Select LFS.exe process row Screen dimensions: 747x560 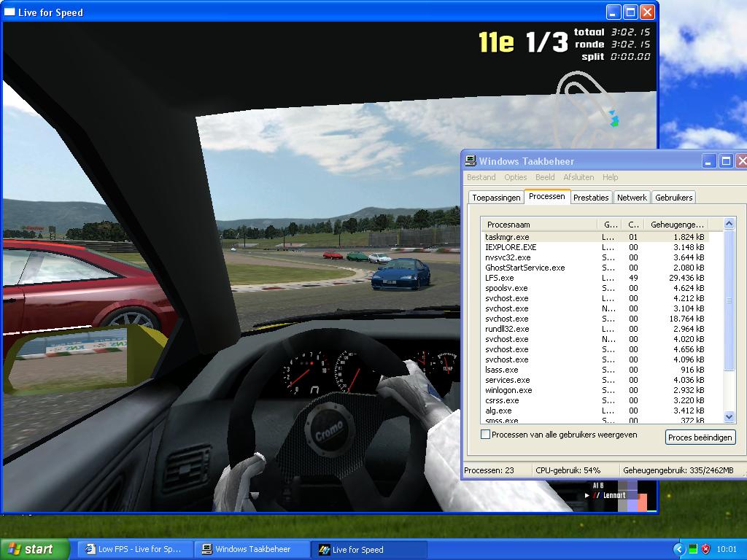[x=595, y=278]
